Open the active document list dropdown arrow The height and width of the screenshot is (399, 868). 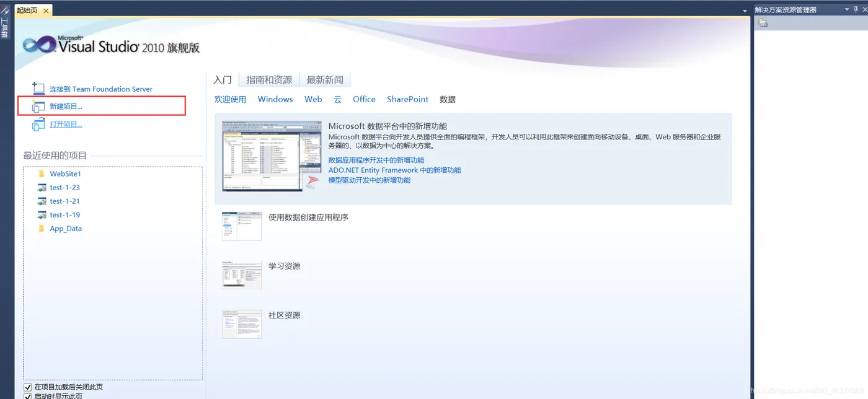point(745,11)
